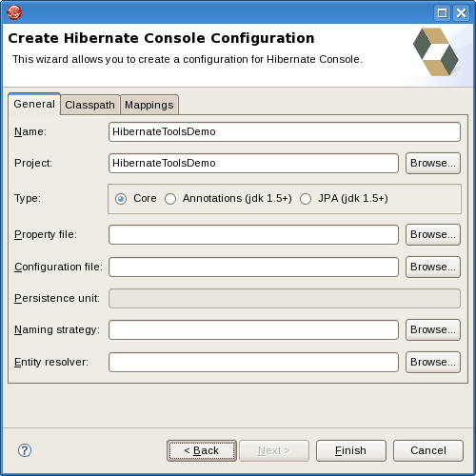The image size is (476, 476).
Task: Browse for the Naming strategy
Action: coord(433,329)
